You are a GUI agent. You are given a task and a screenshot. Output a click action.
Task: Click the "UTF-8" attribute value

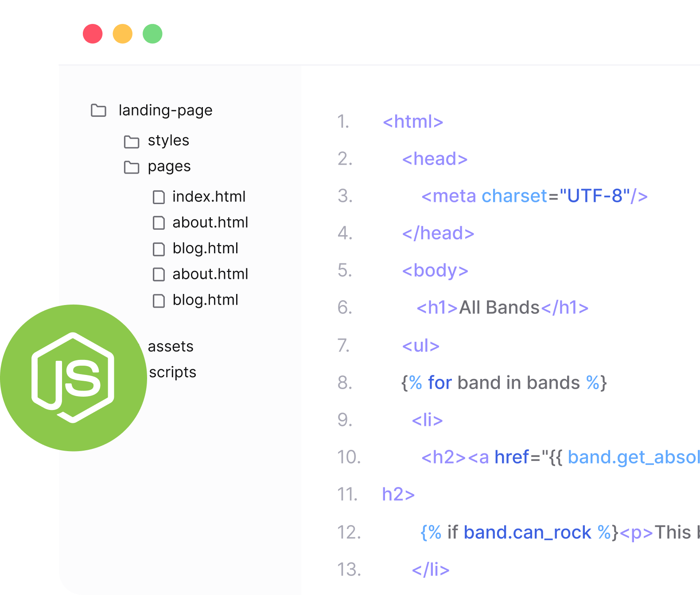(595, 196)
